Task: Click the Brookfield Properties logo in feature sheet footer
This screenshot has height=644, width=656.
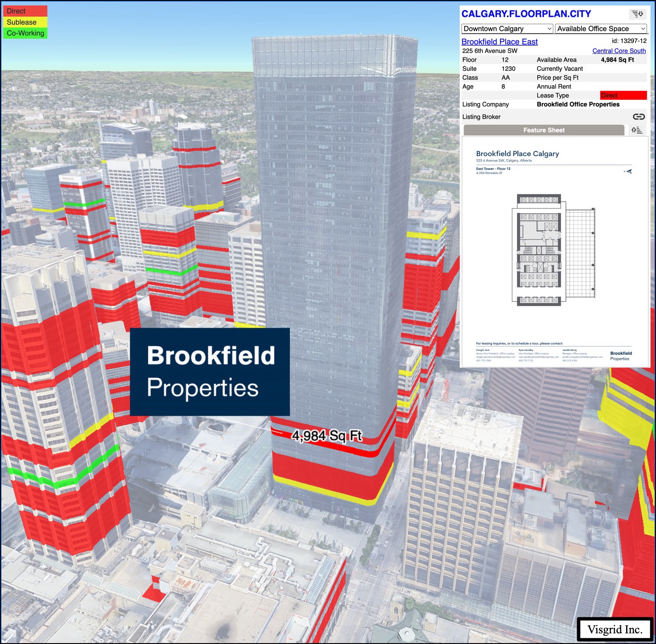Action: [620, 356]
